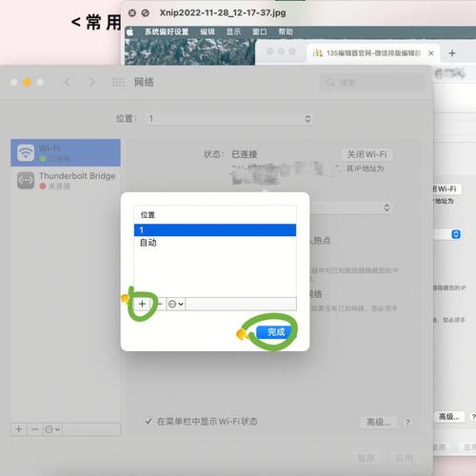The image size is (476, 476).
Task: Open the action menu in the locations dialog
Action: [176, 304]
